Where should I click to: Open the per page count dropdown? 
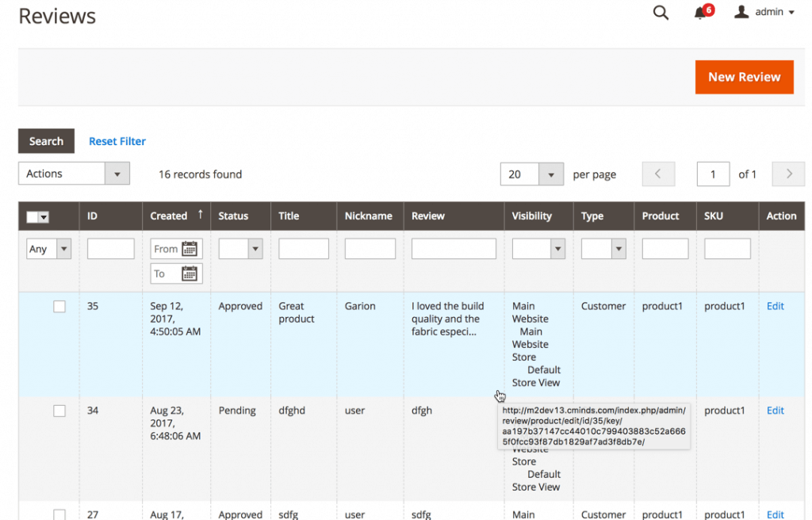531,174
